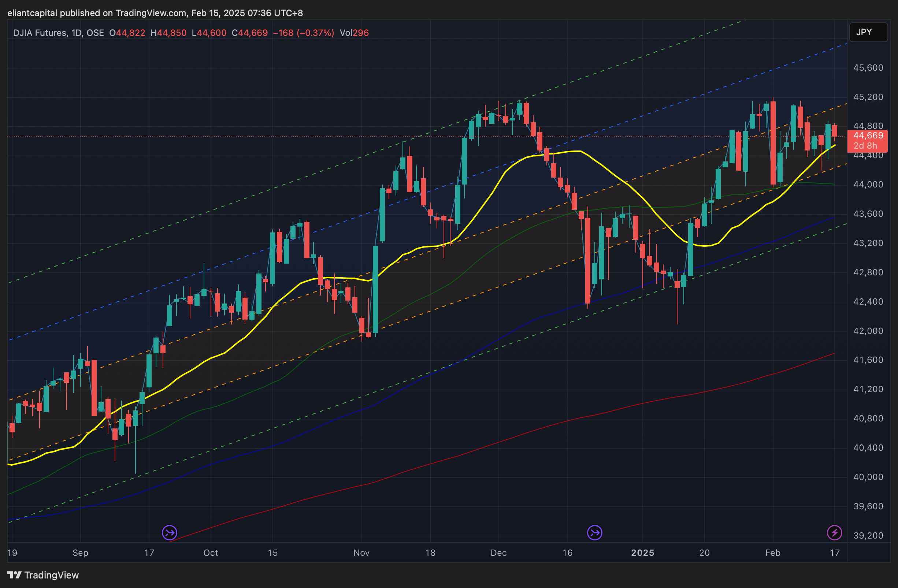The width and height of the screenshot is (898, 588).
Task: Click the Feb label on time axis
Action: (x=772, y=552)
